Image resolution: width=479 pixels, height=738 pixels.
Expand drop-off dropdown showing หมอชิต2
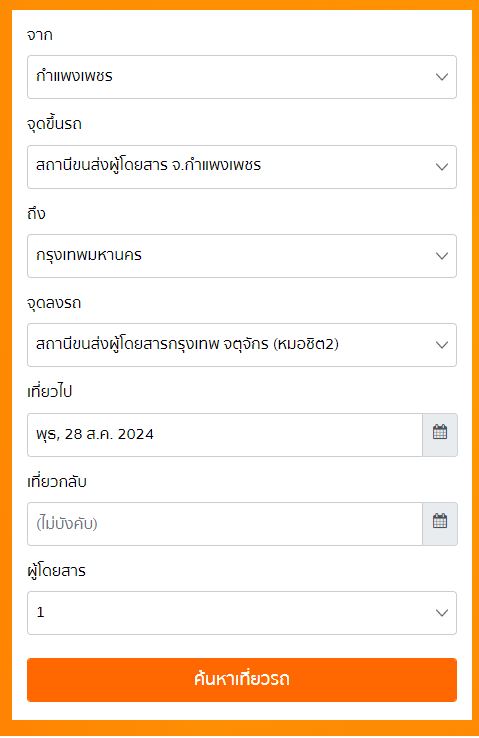pos(242,345)
